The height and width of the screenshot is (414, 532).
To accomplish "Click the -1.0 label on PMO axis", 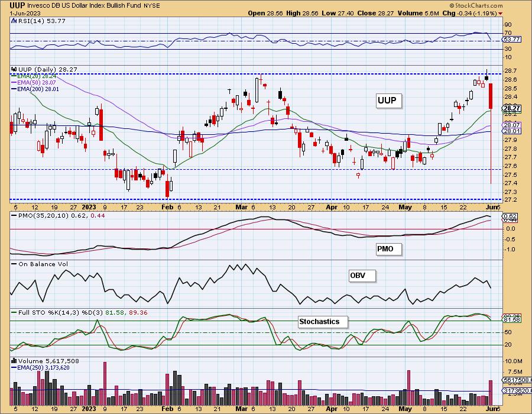I will click(511, 249).
